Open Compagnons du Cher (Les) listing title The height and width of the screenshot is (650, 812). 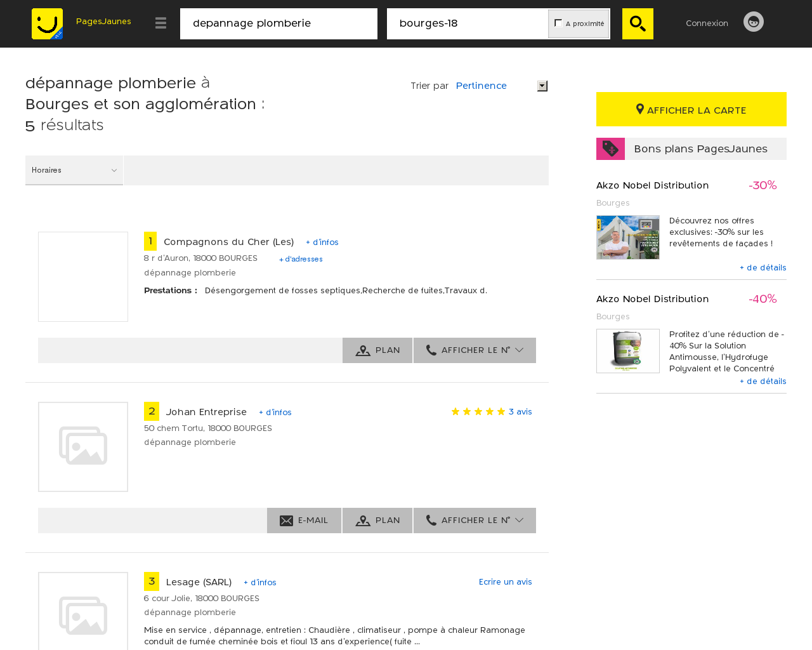228,242
